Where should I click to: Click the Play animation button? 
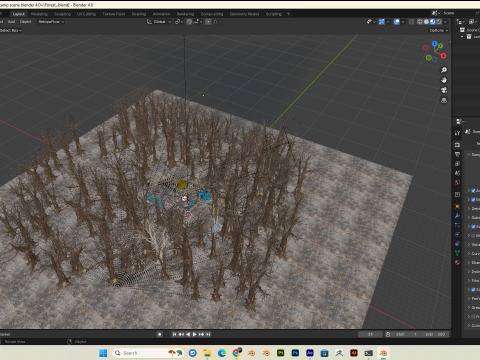[194, 334]
